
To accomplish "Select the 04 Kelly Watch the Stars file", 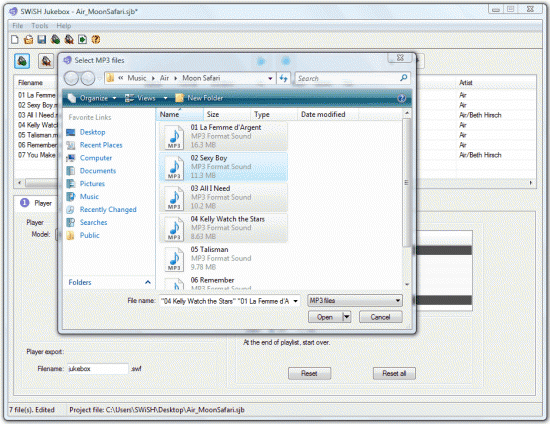I will tap(223, 228).
